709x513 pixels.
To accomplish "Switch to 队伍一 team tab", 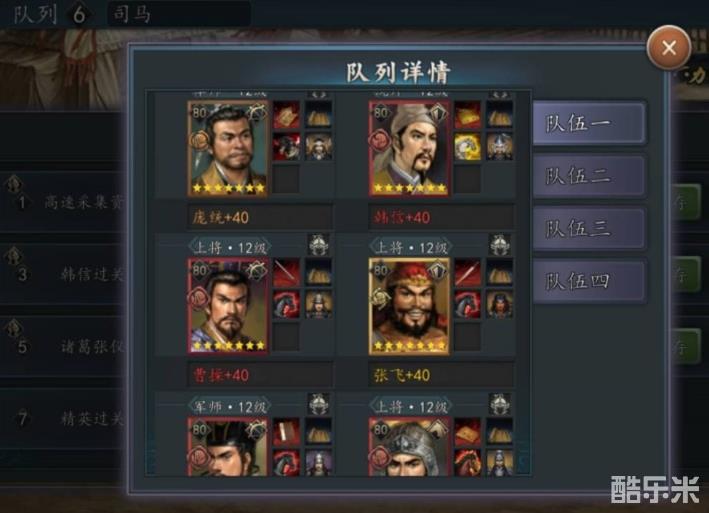I will (589, 123).
